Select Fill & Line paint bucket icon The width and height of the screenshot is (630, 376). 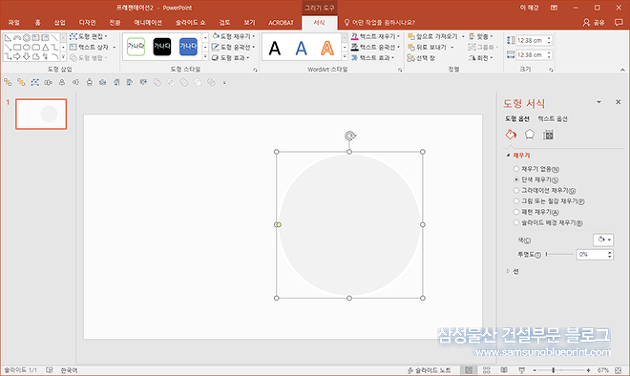click(x=511, y=135)
